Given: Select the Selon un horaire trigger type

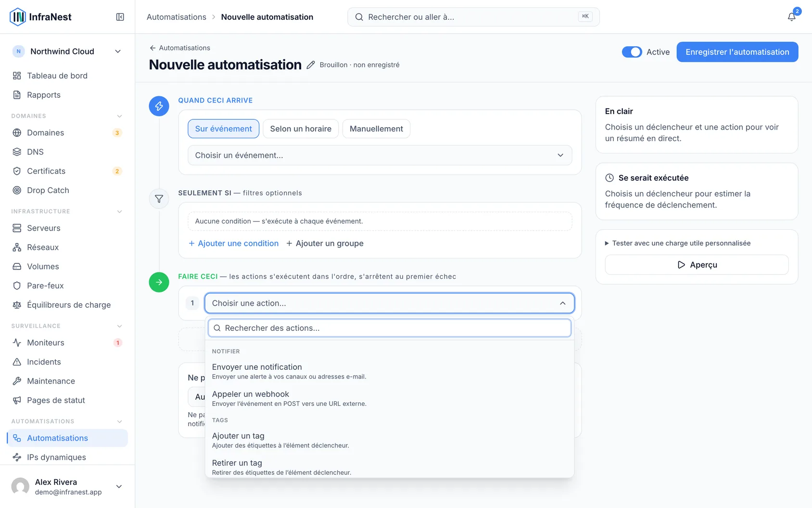Looking at the screenshot, I should [x=301, y=129].
